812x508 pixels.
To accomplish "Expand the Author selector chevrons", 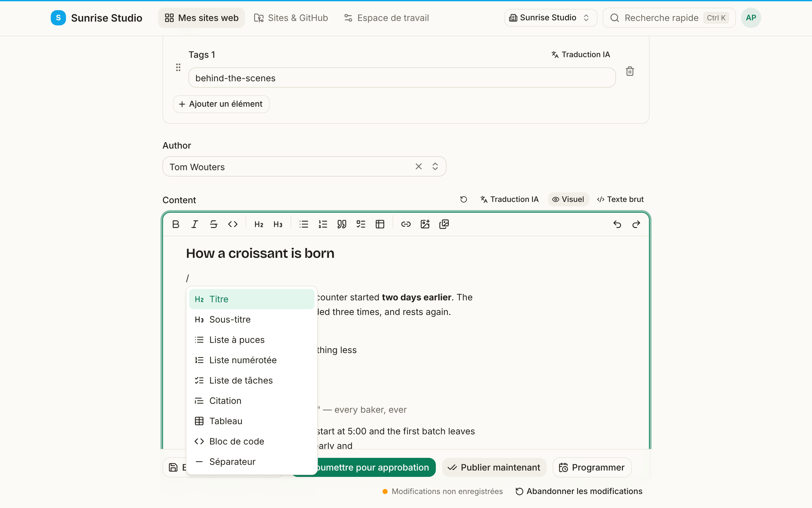I will [x=435, y=167].
